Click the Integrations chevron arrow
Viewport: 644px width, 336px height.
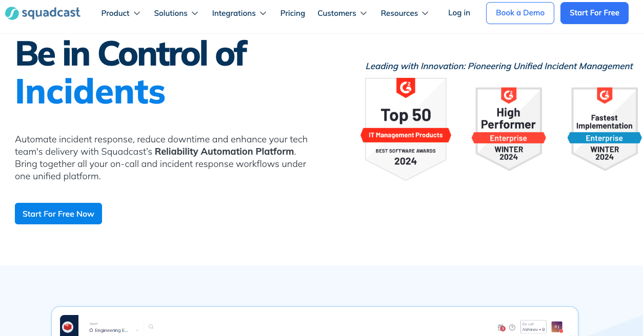pos(263,13)
